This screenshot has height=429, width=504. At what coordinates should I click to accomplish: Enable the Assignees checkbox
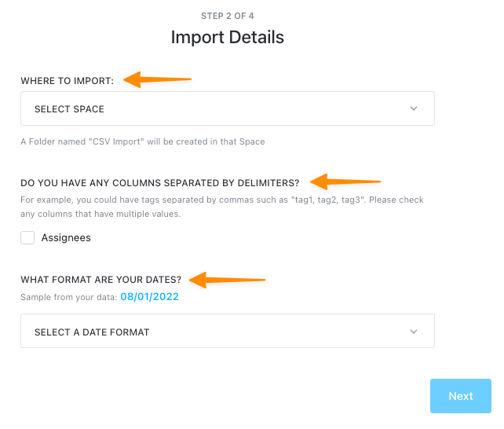coord(27,237)
